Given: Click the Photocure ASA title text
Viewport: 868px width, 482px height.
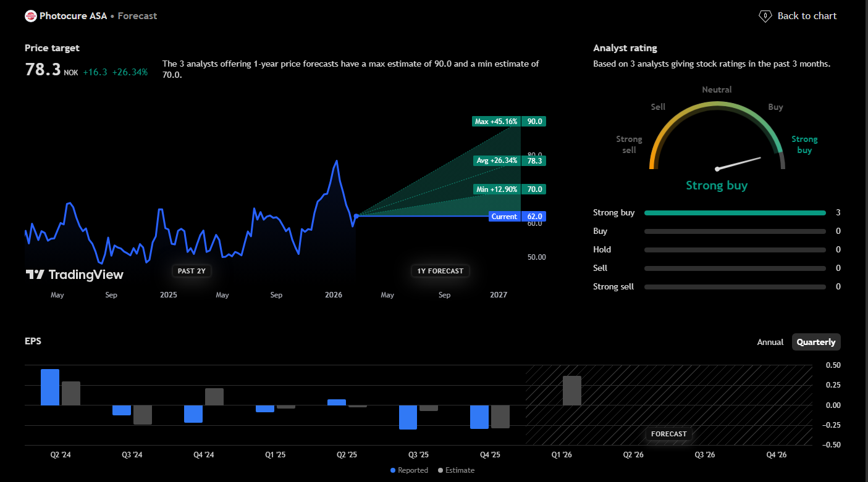Looking at the screenshot, I should pos(73,16).
